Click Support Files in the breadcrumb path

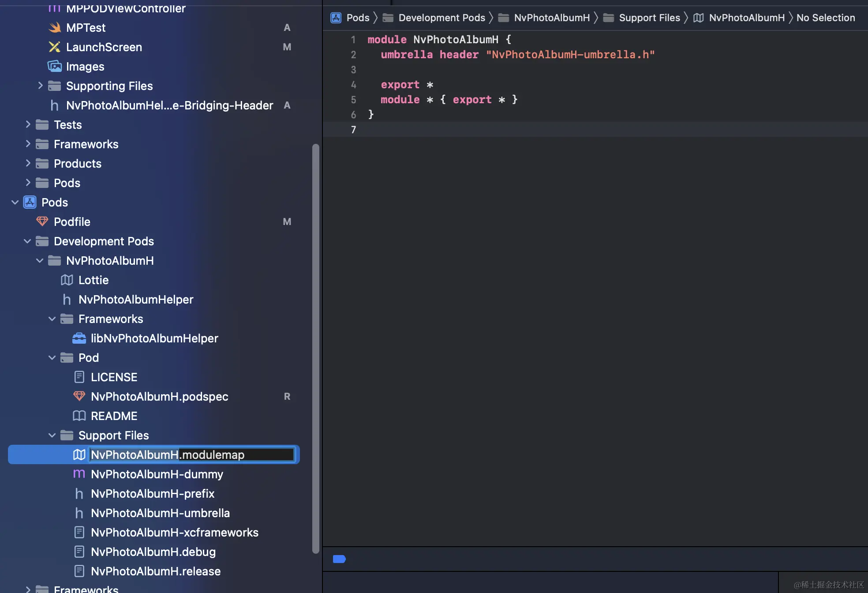click(x=649, y=18)
